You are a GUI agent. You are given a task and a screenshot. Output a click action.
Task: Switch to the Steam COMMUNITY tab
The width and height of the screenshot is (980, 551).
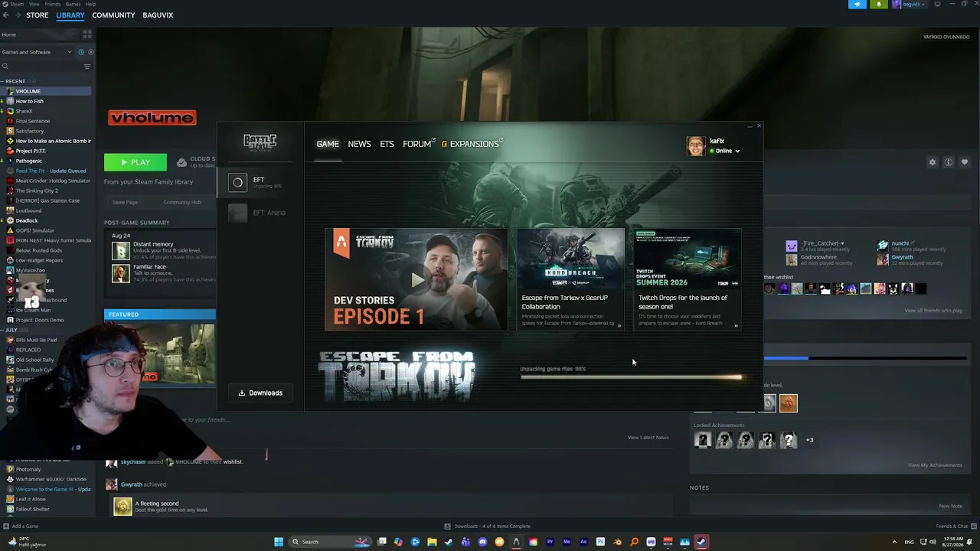(113, 15)
